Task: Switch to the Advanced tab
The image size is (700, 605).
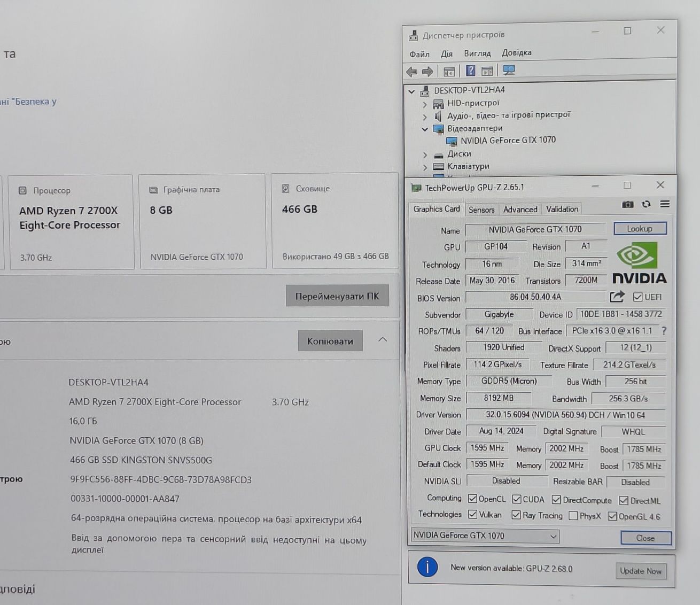Action: 520,210
